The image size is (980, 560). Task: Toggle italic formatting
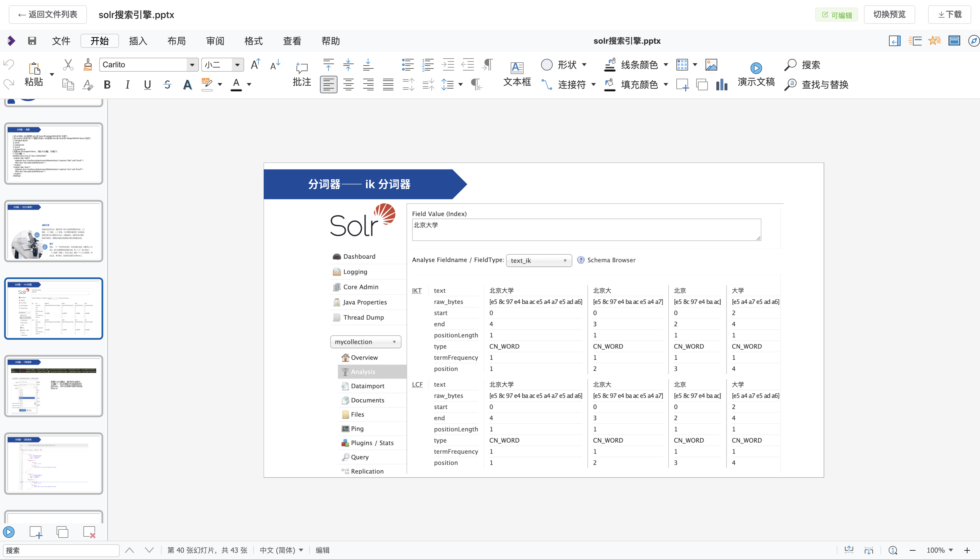[127, 84]
